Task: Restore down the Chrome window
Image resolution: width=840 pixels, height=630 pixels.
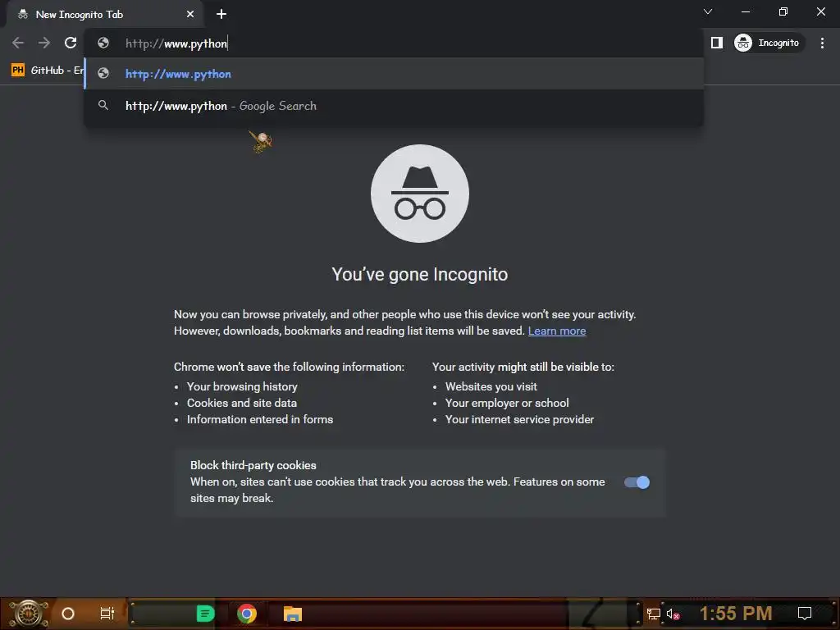Action: coord(783,11)
